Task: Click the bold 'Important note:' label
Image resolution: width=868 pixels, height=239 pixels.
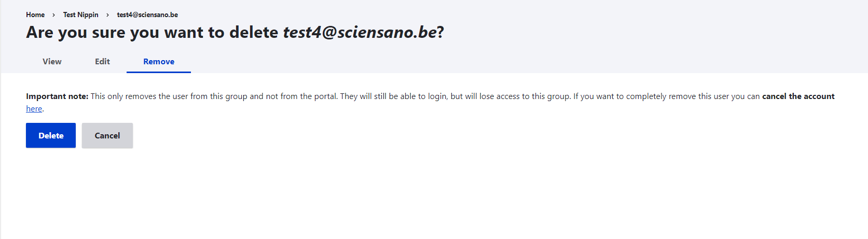Action: [57, 96]
